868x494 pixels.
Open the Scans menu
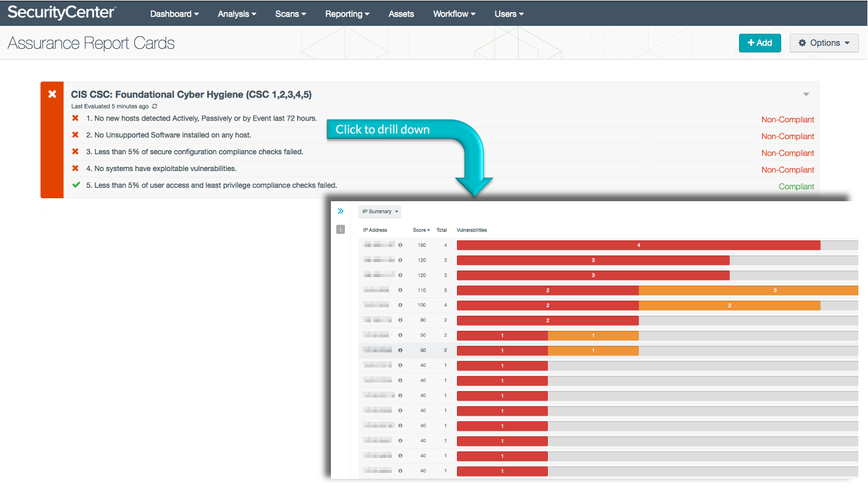tap(291, 14)
